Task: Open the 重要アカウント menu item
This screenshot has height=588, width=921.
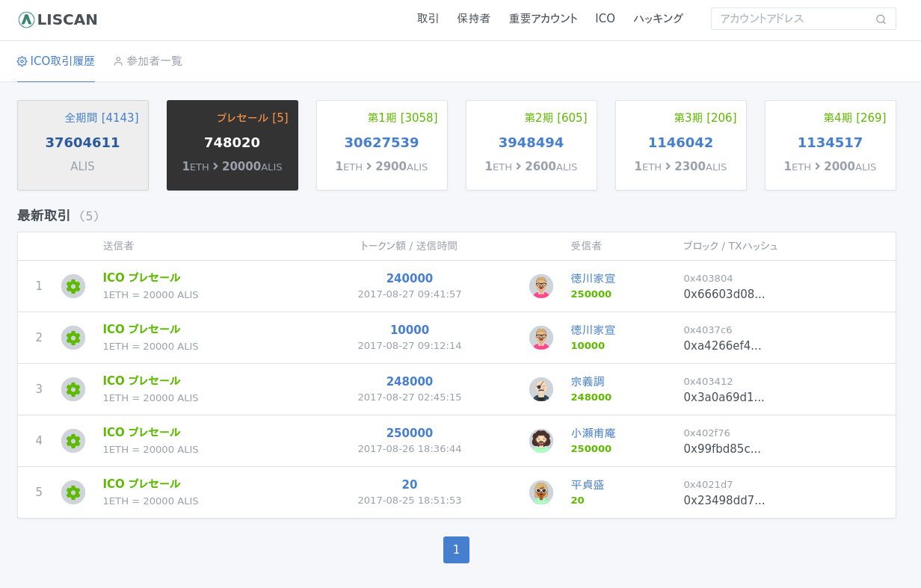Action: pyautogui.click(x=543, y=19)
